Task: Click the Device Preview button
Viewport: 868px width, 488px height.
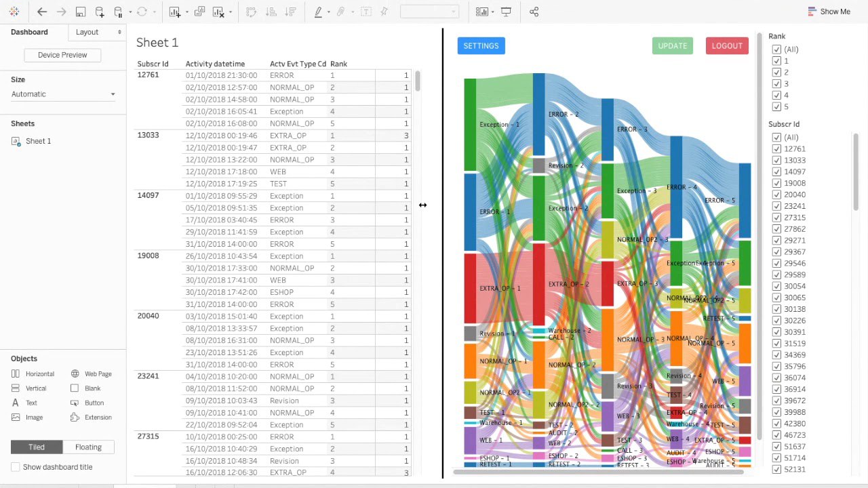Action: [x=62, y=55]
